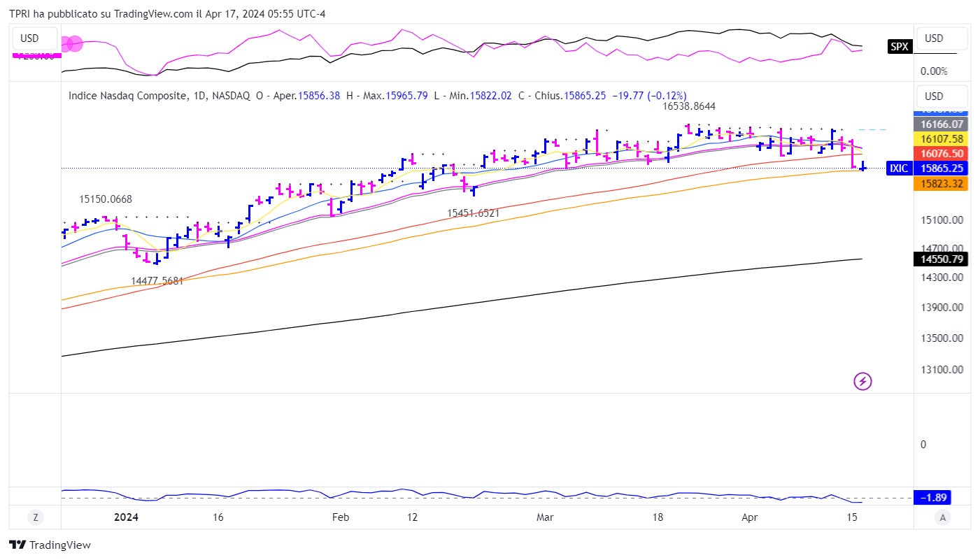Open USD currency selector in top-right pane
The height and width of the screenshot is (560, 980).
942,38
